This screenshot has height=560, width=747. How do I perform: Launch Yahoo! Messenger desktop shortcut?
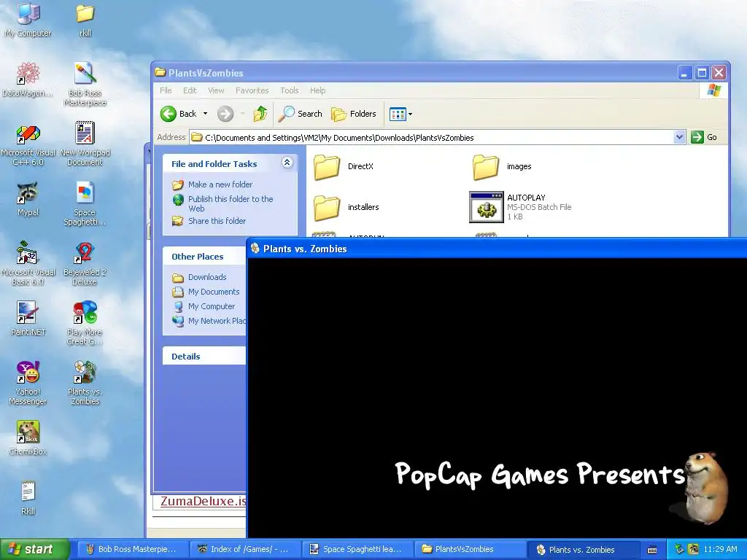[x=28, y=383]
